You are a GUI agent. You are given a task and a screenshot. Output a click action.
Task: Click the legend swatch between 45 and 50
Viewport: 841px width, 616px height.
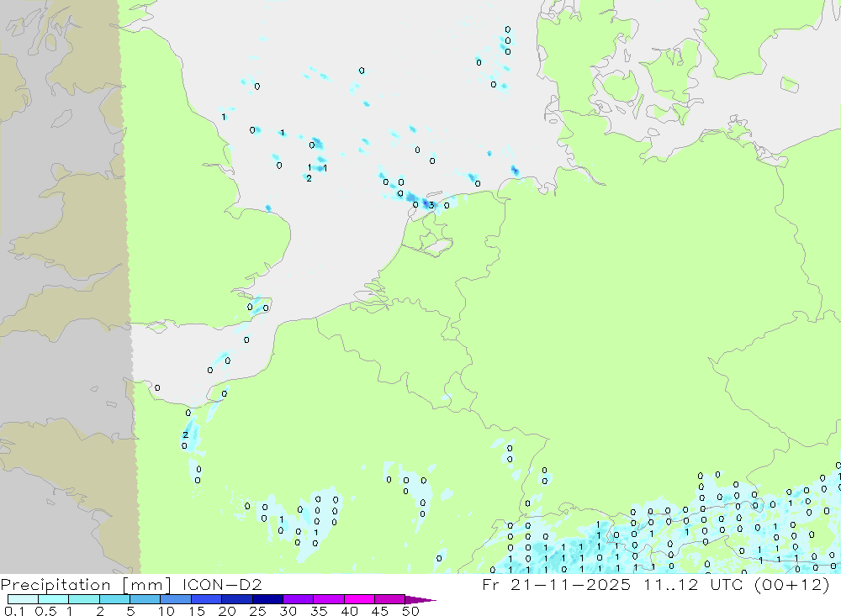(x=390, y=599)
